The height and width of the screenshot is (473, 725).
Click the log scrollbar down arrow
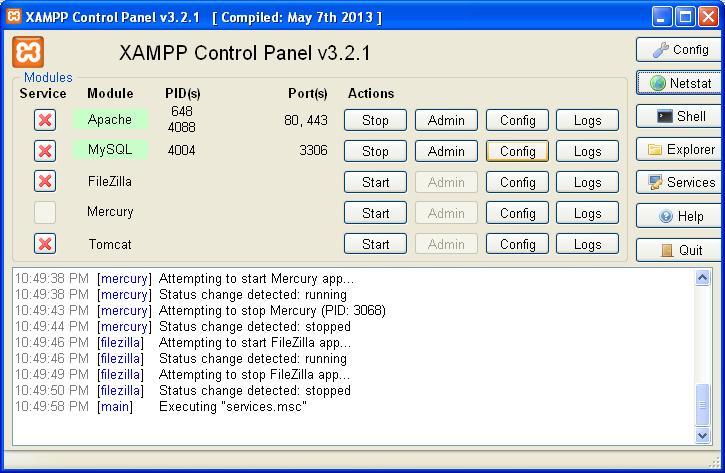tap(702, 435)
